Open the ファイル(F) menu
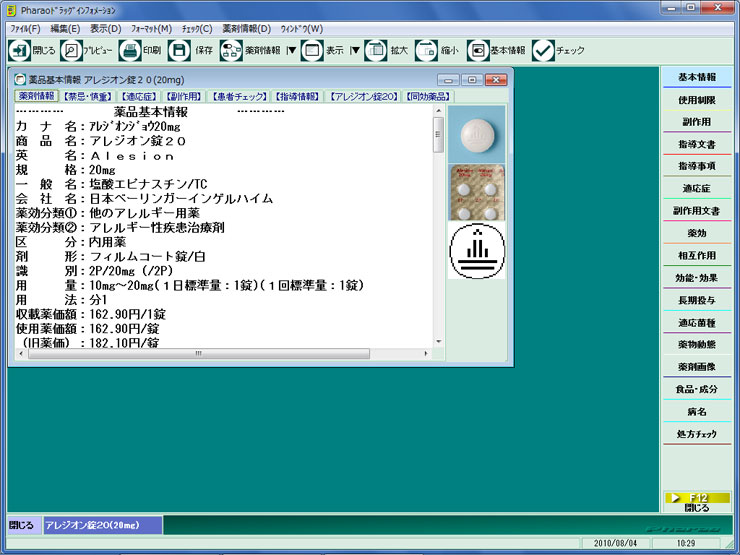 point(25,29)
